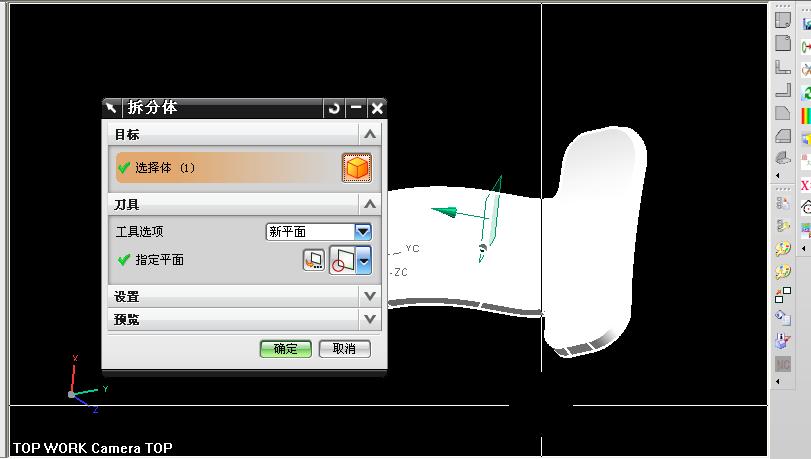Activate the 选择体 (1) selection row
The image size is (811, 459).
pos(228,168)
